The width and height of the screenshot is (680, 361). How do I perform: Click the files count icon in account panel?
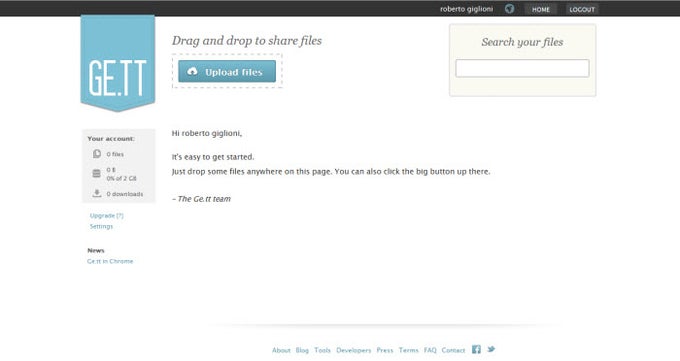(x=97, y=154)
